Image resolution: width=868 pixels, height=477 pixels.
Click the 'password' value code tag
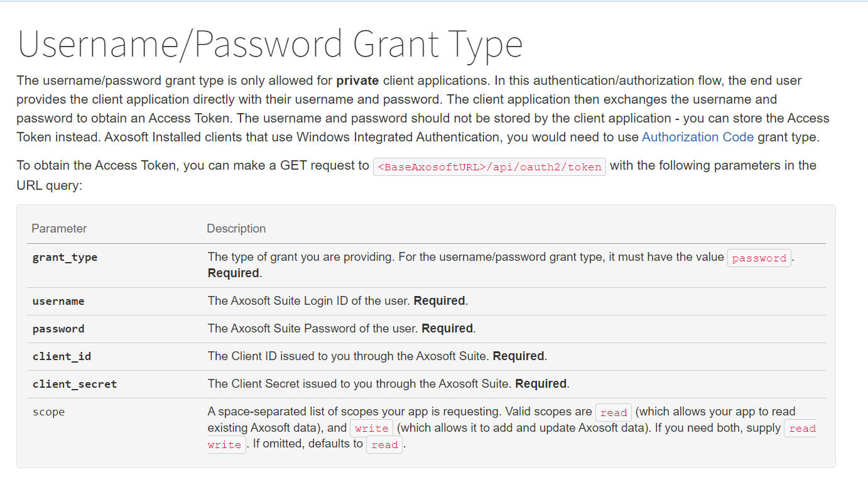759,258
